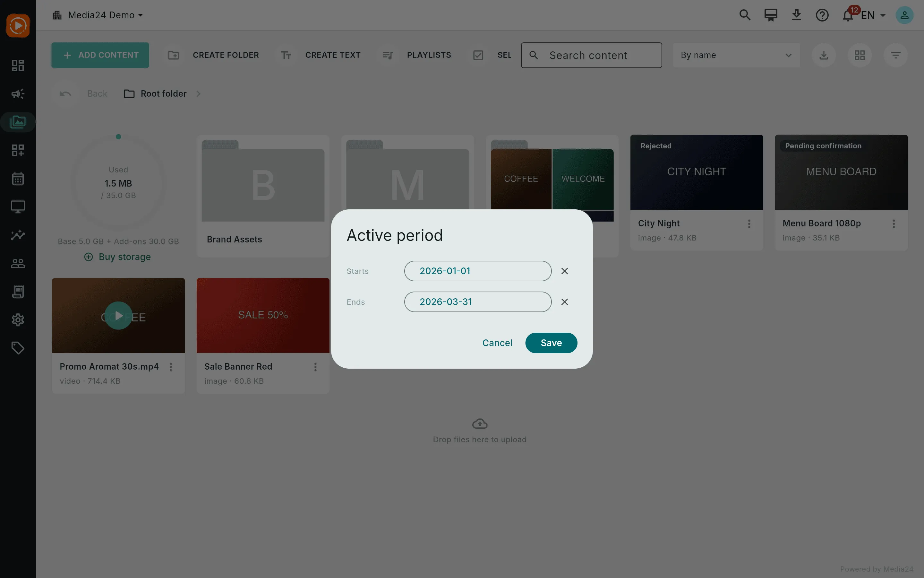Open the users group sidebar icon
Viewport: 924px width, 578px height.
click(18, 263)
